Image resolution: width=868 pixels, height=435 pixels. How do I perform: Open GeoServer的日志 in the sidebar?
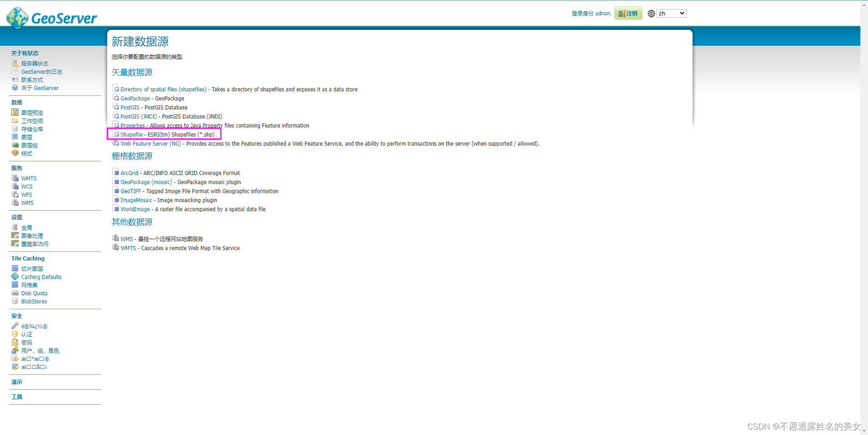42,72
